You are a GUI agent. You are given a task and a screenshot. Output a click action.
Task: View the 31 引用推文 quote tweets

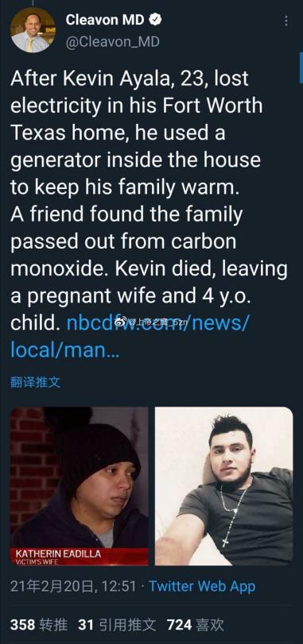(117, 625)
